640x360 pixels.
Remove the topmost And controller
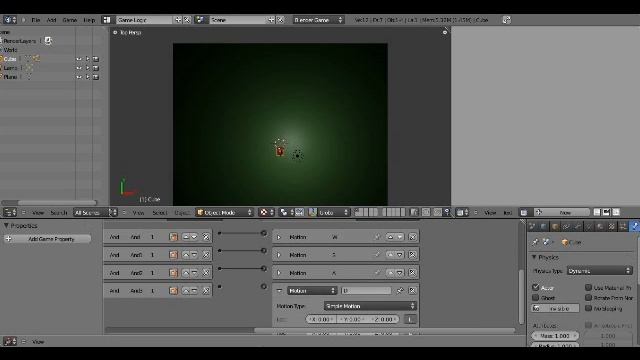point(206,237)
